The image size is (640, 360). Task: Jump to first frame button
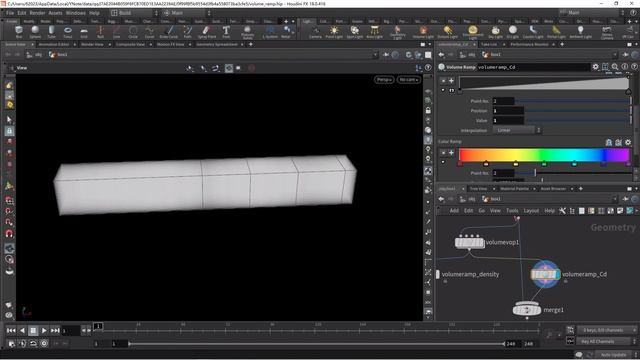11,330
